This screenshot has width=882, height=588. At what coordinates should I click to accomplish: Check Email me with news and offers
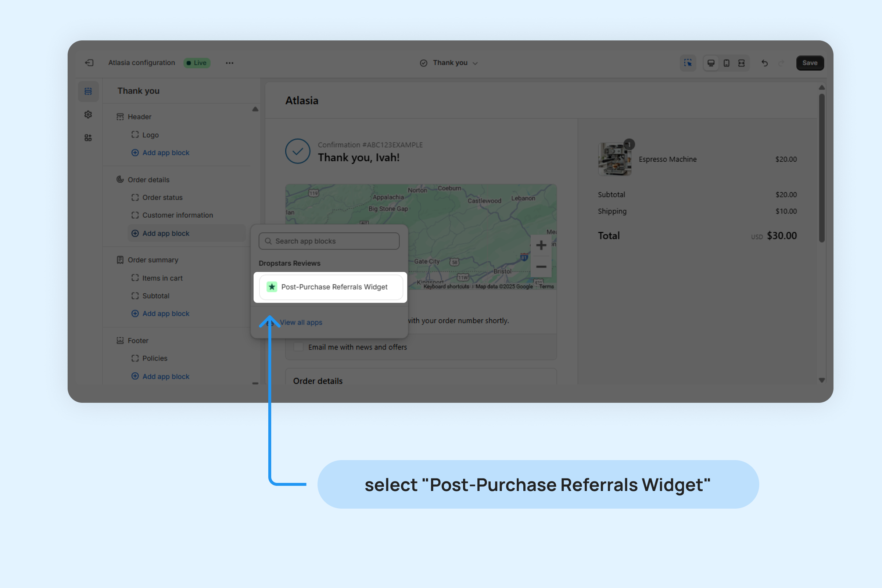pyautogui.click(x=298, y=347)
